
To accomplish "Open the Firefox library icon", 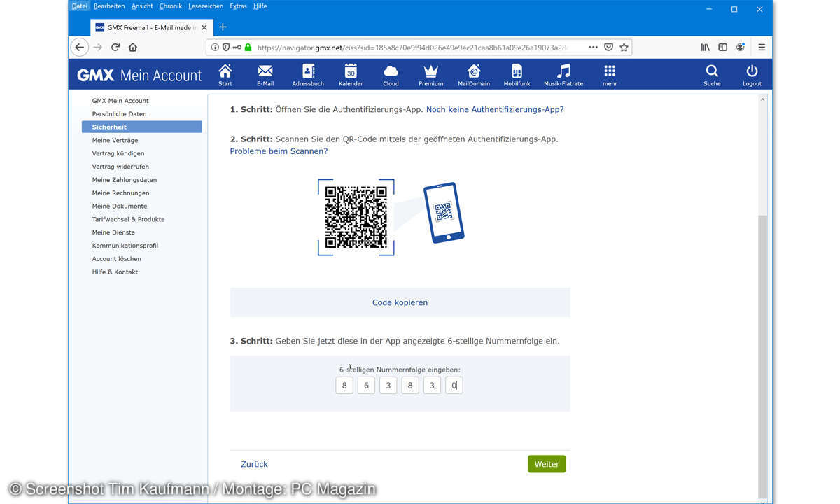I will (x=706, y=48).
